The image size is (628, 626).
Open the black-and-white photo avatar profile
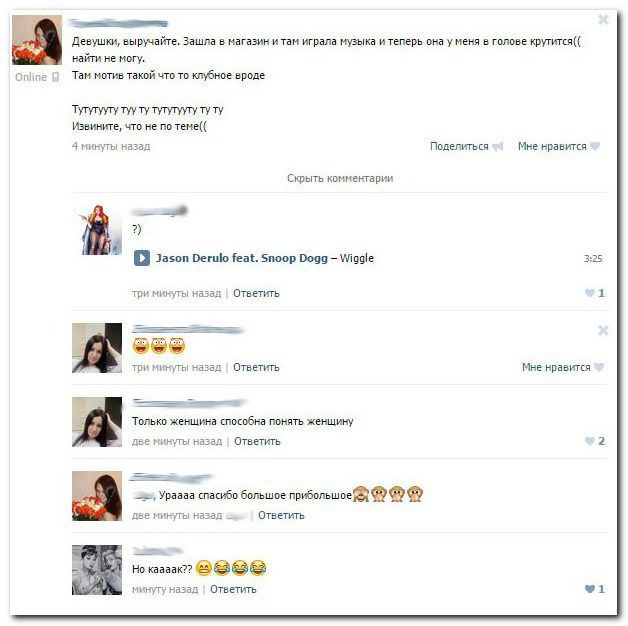(x=97, y=570)
